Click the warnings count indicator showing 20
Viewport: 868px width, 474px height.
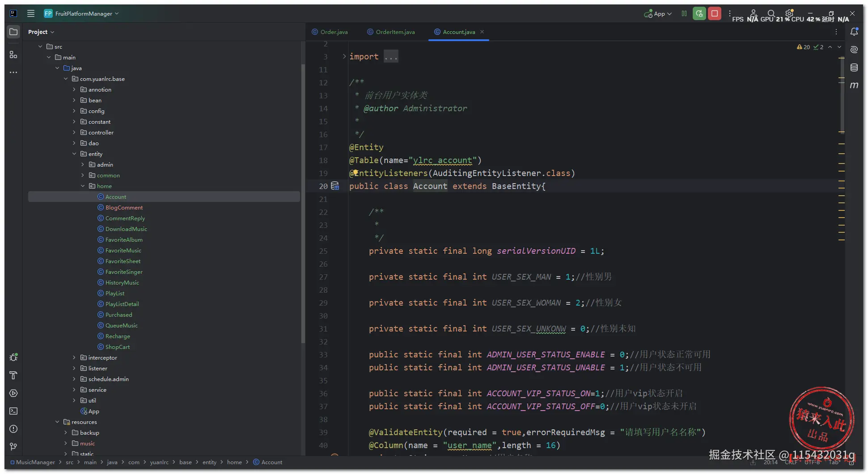803,47
